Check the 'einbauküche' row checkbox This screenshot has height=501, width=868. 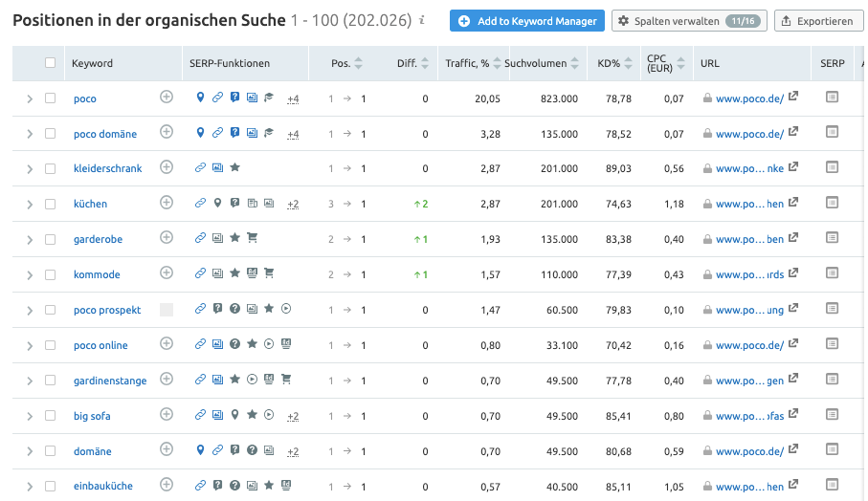[x=51, y=486]
